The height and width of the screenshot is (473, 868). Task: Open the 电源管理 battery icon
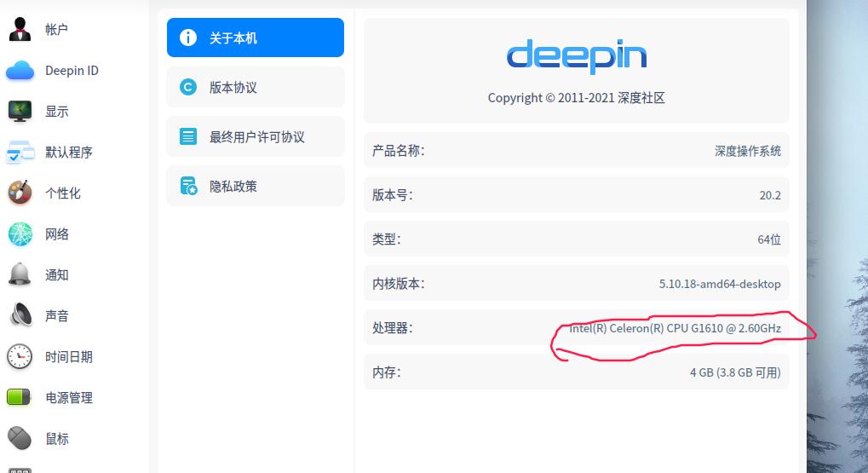coord(19,397)
